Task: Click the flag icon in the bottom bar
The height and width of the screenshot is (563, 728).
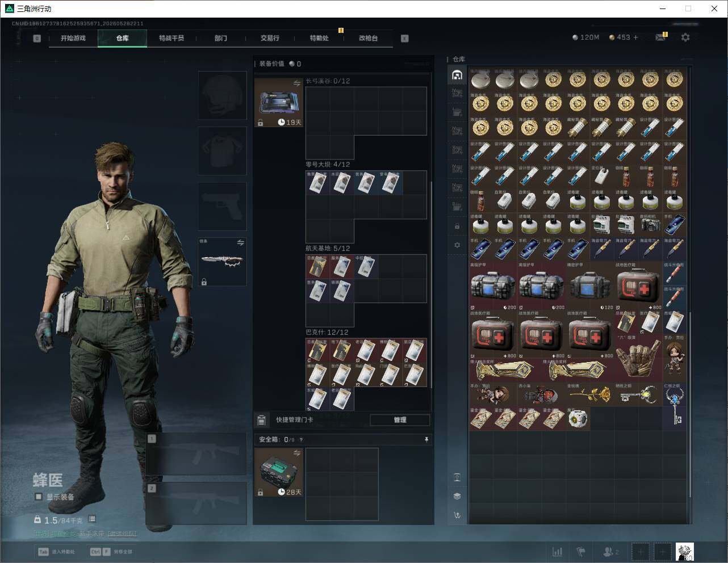Action: point(581,552)
